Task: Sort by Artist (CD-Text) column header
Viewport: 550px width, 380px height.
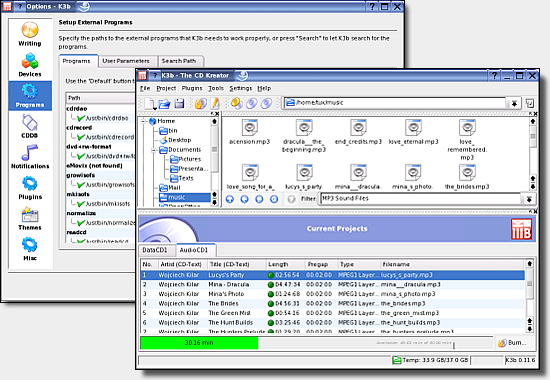Action: point(182,264)
